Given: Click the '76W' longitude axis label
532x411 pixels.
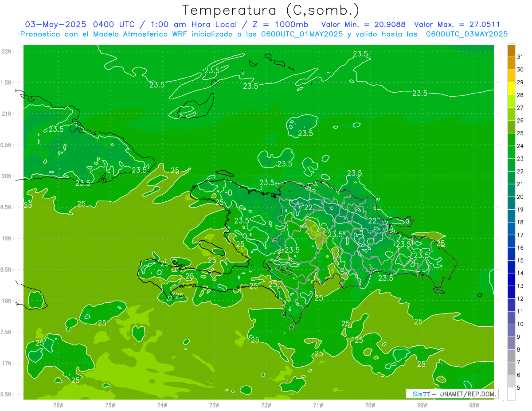Looking at the screenshot, I should point(58,405).
